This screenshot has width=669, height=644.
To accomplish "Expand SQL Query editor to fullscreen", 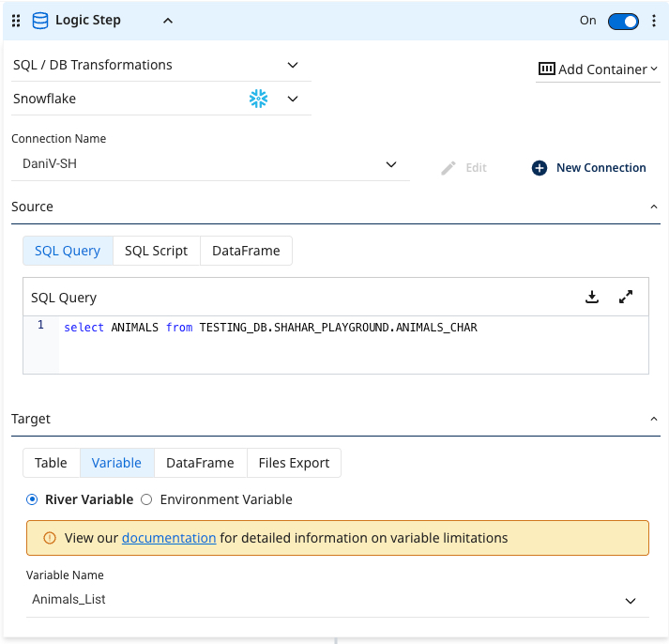I will coord(626,298).
